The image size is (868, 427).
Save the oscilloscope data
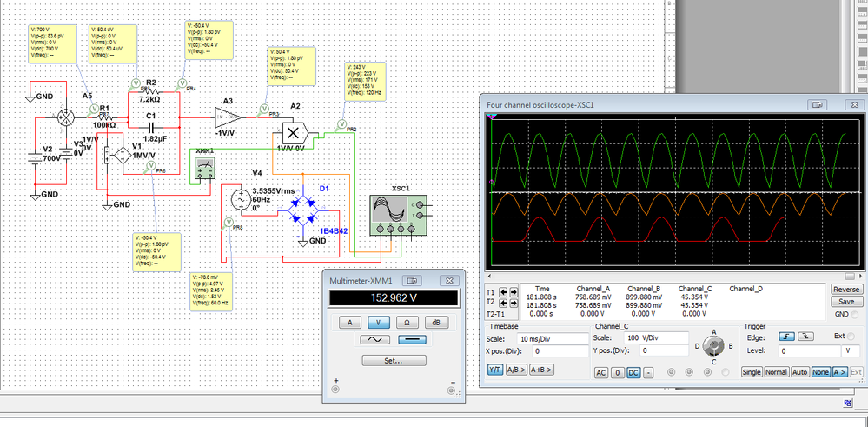pos(846,301)
